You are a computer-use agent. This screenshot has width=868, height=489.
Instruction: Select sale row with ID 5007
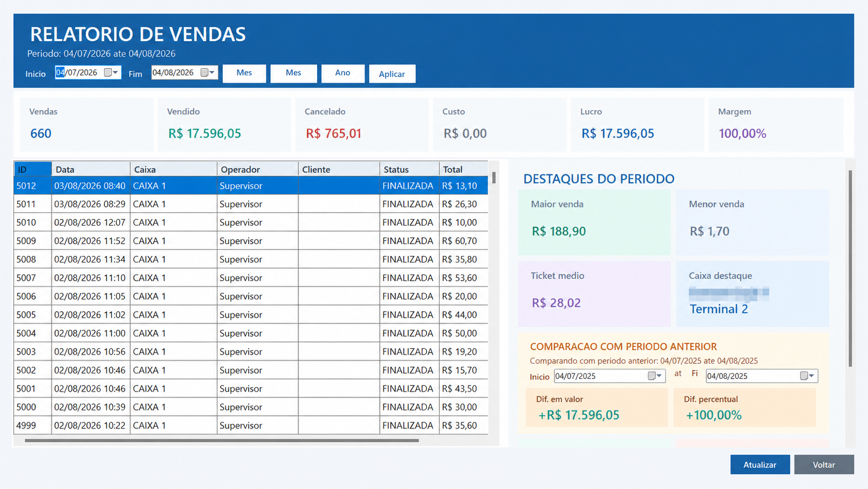click(251, 277)
